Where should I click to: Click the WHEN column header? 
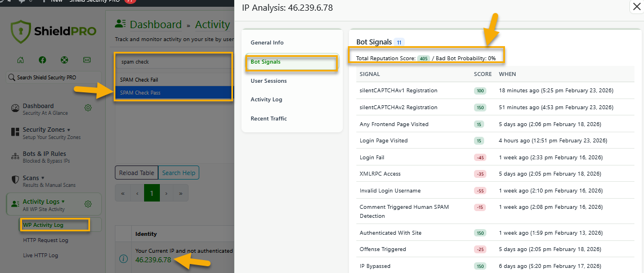(x=507, y=74)
